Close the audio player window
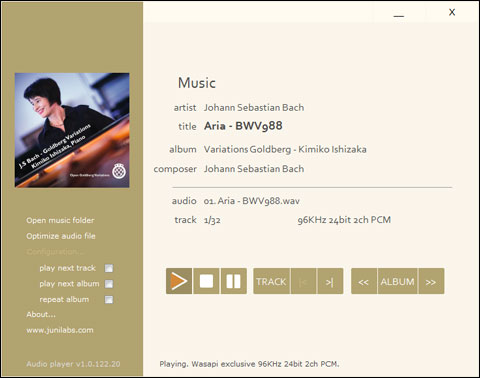The height and width of the screenshot is (378, 480). click(452, 12)
